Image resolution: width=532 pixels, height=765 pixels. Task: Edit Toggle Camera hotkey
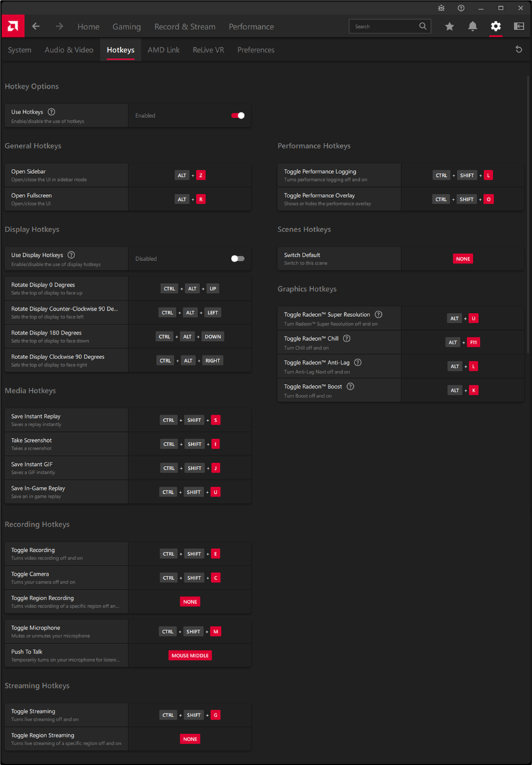(190, 578)
